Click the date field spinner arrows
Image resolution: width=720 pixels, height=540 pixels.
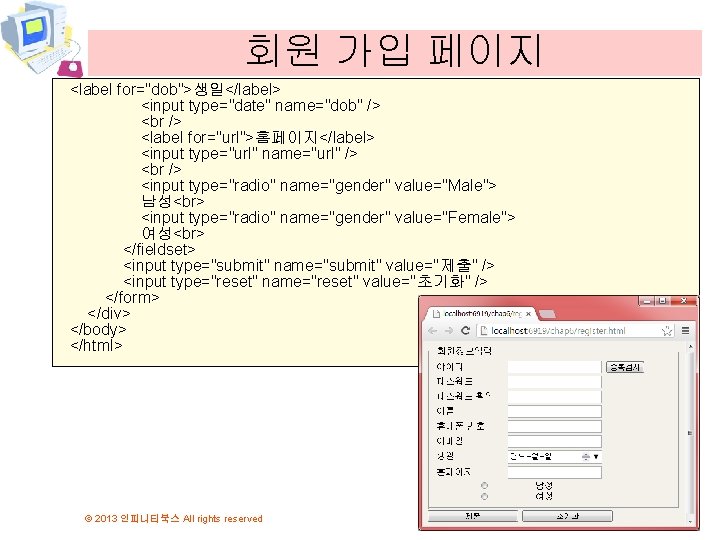click(x=585, y=457)
